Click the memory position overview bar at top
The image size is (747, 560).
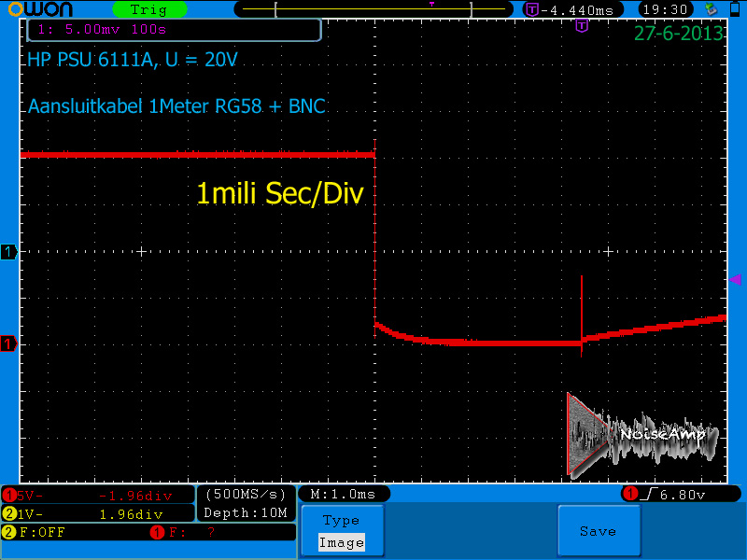[374, 9]
